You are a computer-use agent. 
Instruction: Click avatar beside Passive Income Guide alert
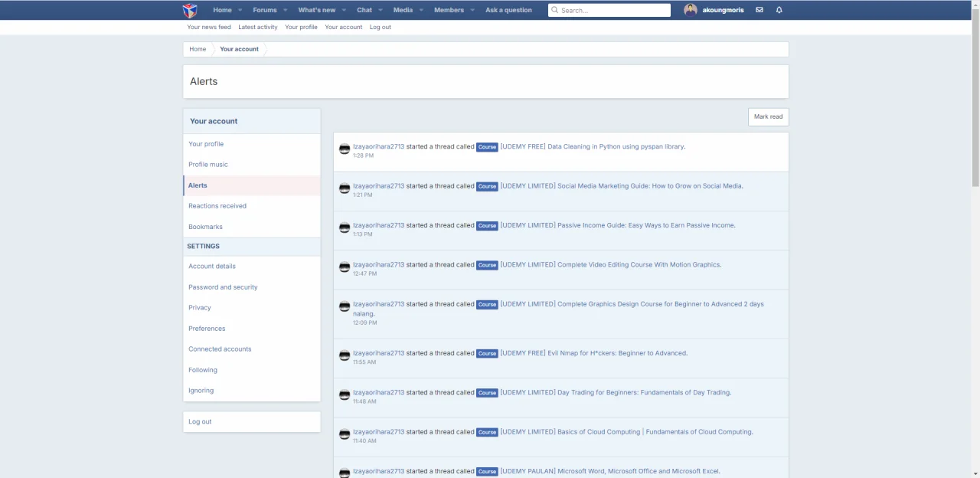tap(345, 228)
